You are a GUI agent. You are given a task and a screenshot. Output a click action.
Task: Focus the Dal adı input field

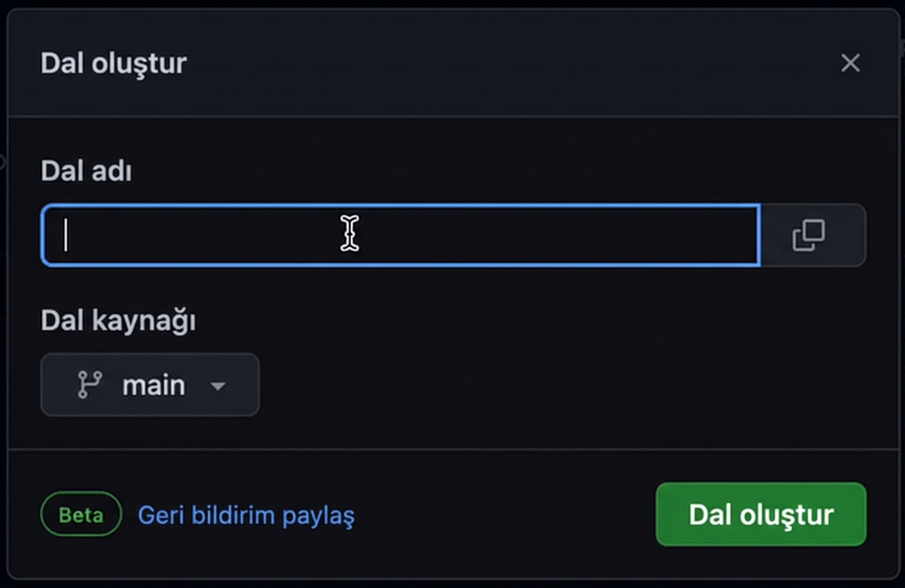point(400,235)
